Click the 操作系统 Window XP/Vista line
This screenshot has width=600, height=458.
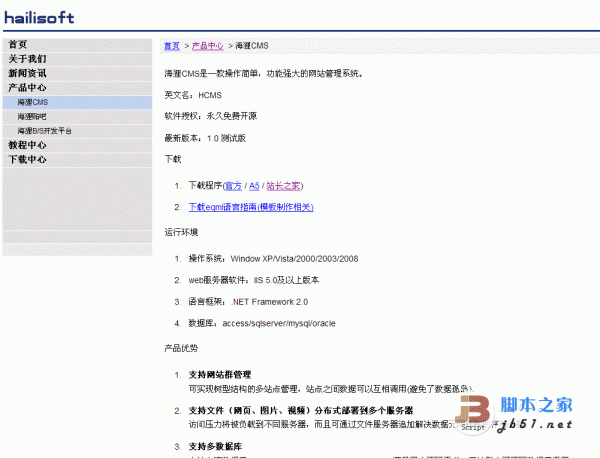pyautogui.click(x=273, y=259)
